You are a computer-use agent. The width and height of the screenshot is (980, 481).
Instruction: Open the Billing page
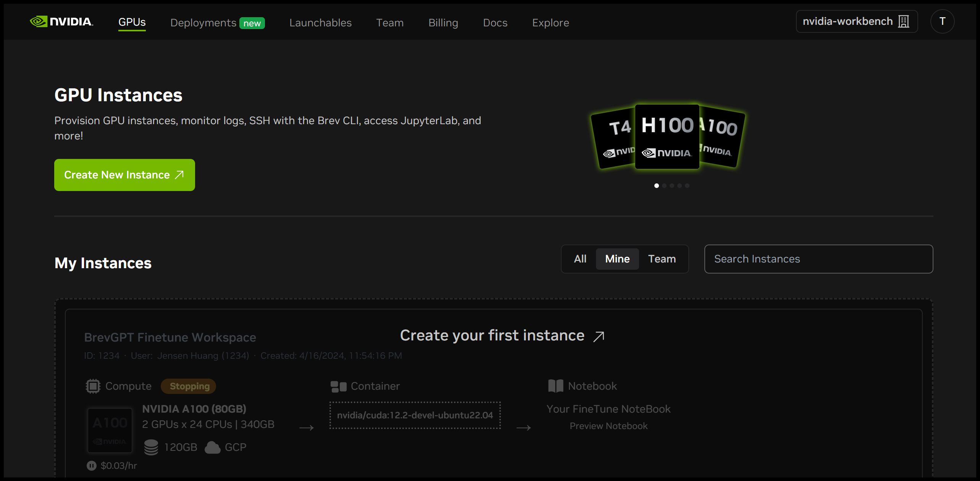(443, 23)
